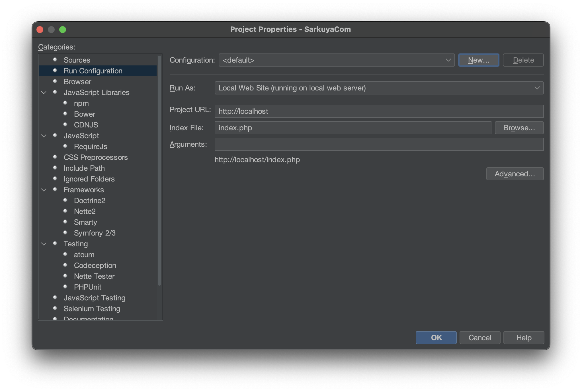This screenshot has width=582, height=392.
Task: Select JavaScript Libraries category
Action: pos(97,92)
